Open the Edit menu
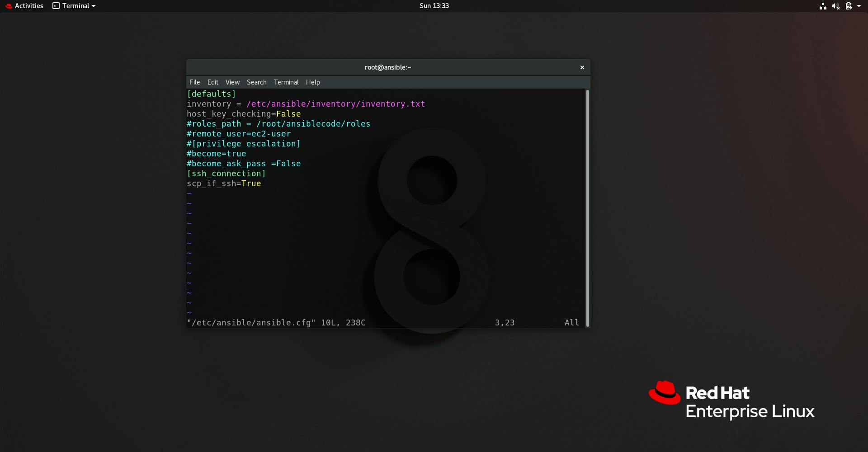 tap(212, 82)
